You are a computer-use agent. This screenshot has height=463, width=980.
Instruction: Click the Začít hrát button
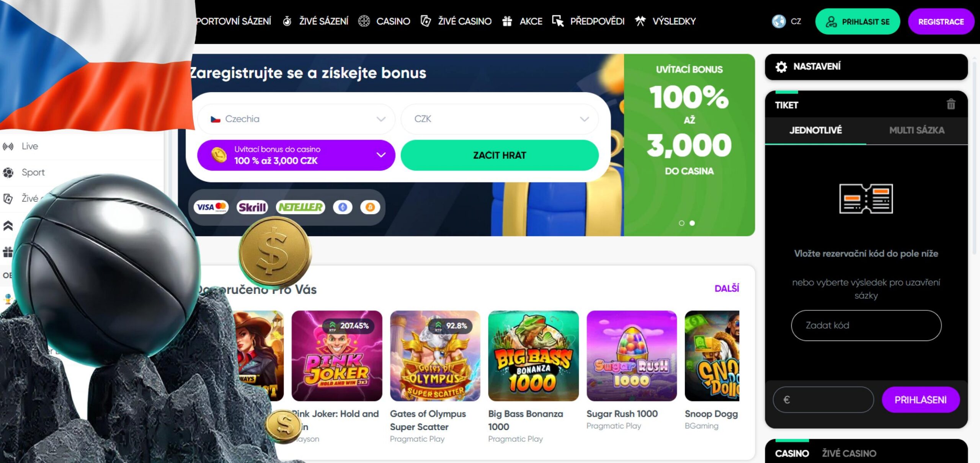(x=500, y=155)
